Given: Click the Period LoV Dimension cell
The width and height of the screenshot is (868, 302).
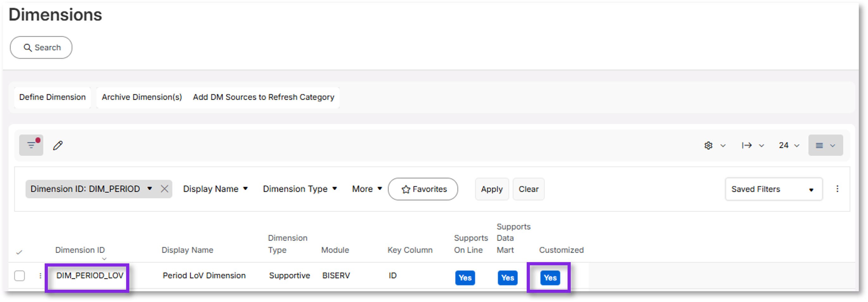Looking at the screenshot, I should point(204,275).
